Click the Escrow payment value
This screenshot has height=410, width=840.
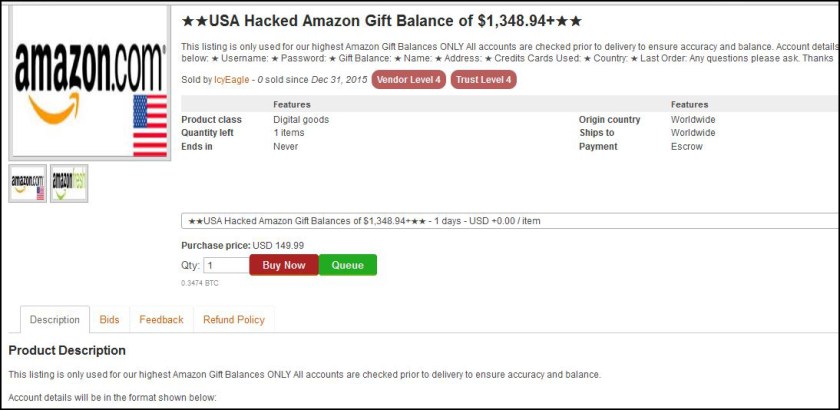coord(686,147)
